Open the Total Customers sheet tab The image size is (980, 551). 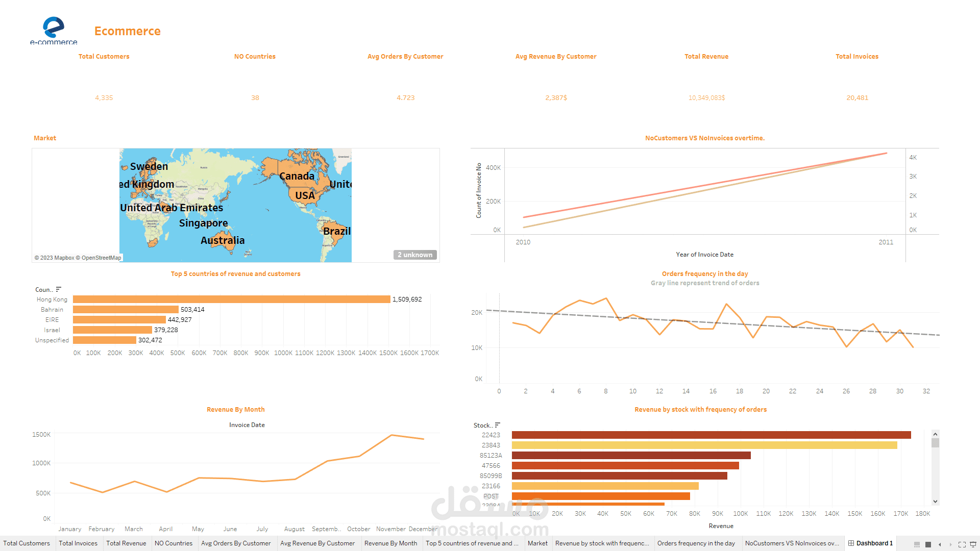[x=27, y=543]
